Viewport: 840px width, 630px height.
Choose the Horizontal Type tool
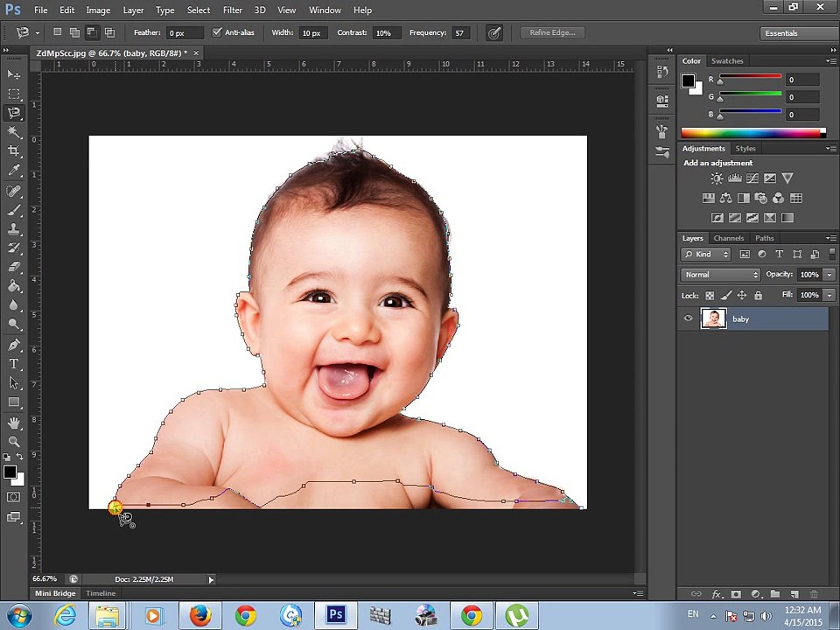14,364
